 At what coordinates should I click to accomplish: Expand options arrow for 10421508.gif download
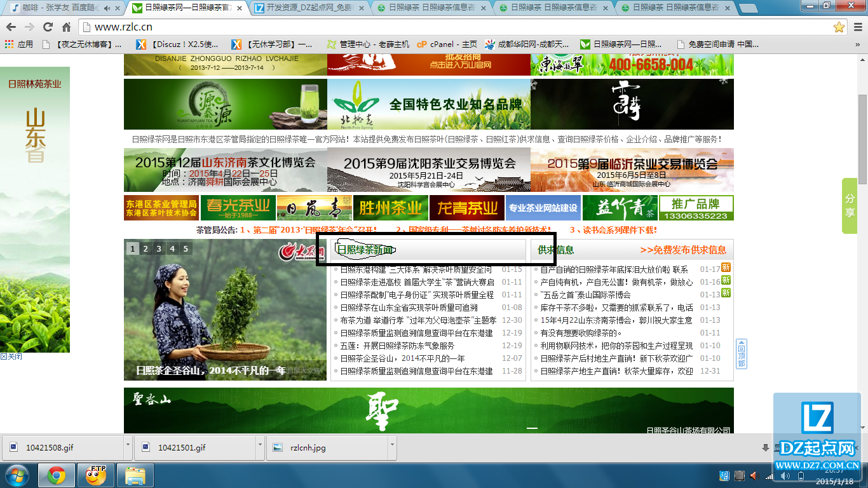[x=128, y=447]
